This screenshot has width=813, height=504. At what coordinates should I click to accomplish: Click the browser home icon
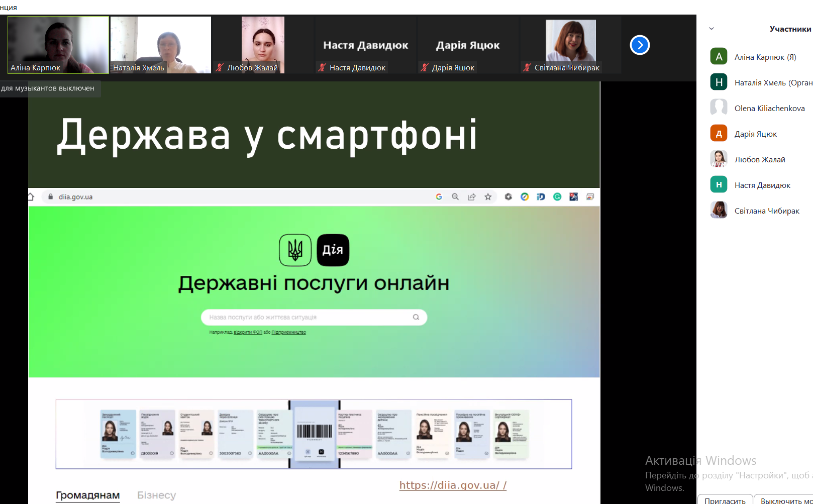click(x=31, y=197)
